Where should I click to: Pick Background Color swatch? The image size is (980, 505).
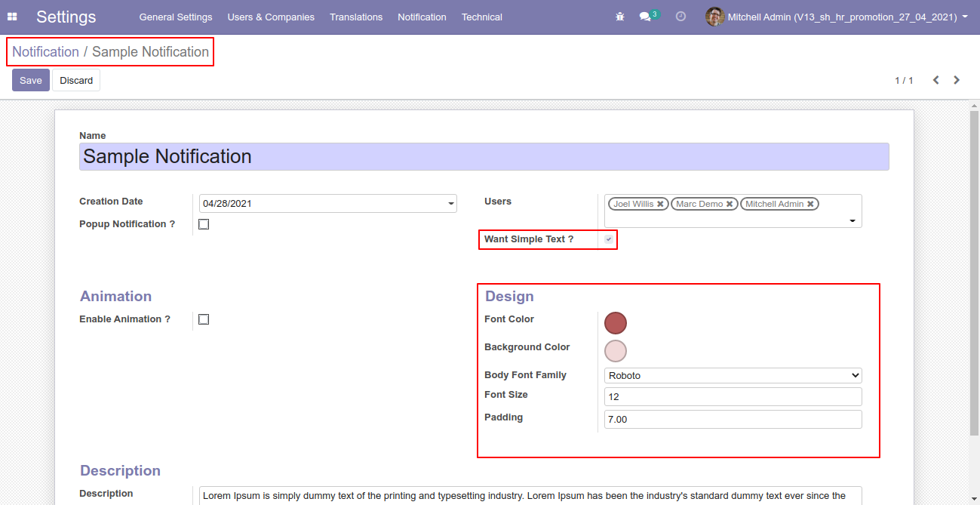point(616,351)
